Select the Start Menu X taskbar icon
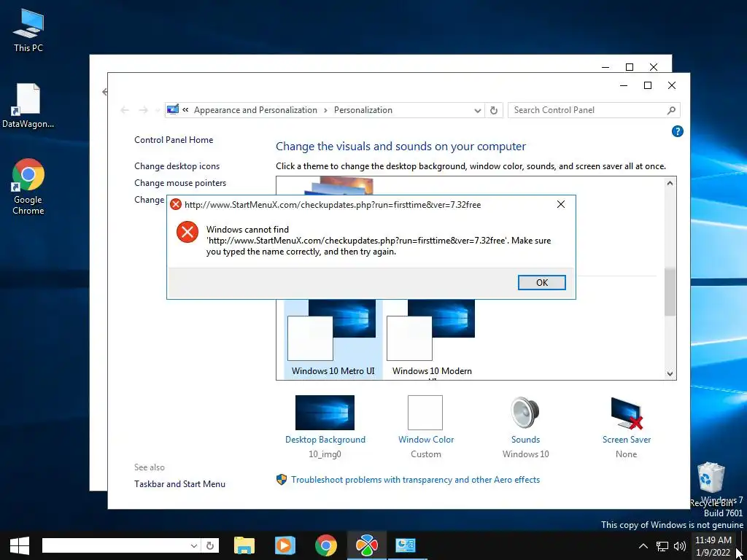The image size is (747, 560). click(366, 545)
